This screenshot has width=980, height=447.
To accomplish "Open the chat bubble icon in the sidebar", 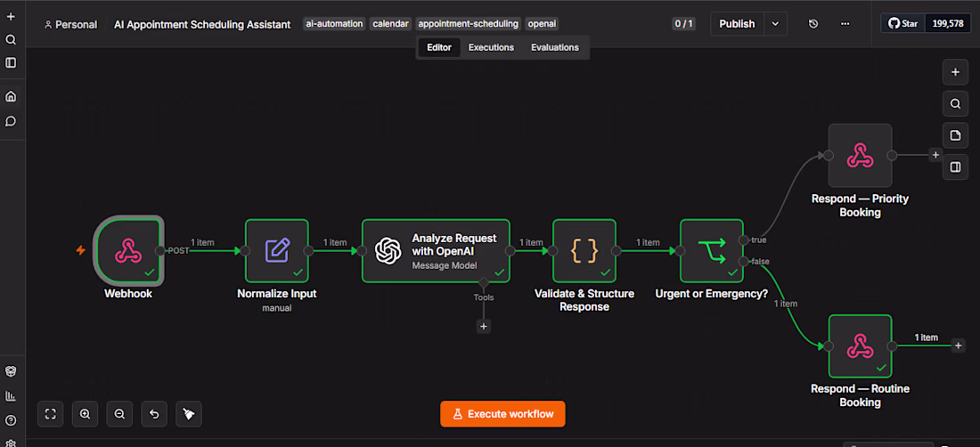I will (11, 121).
